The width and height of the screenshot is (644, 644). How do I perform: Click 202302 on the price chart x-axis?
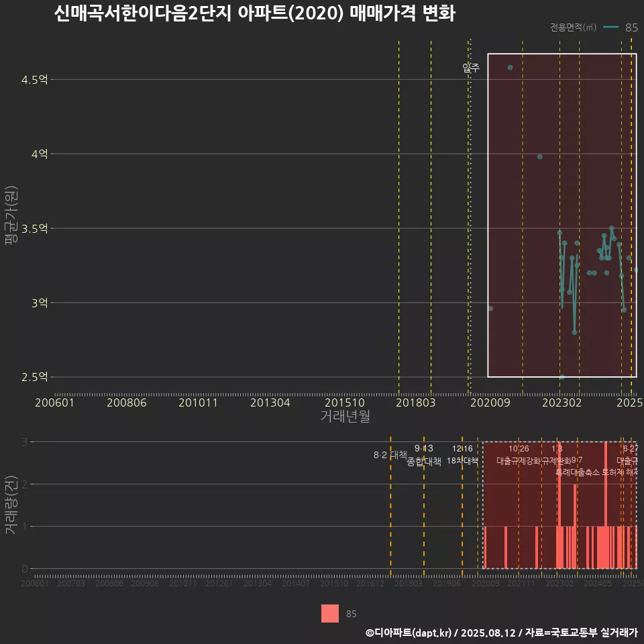tap(562, 403)
